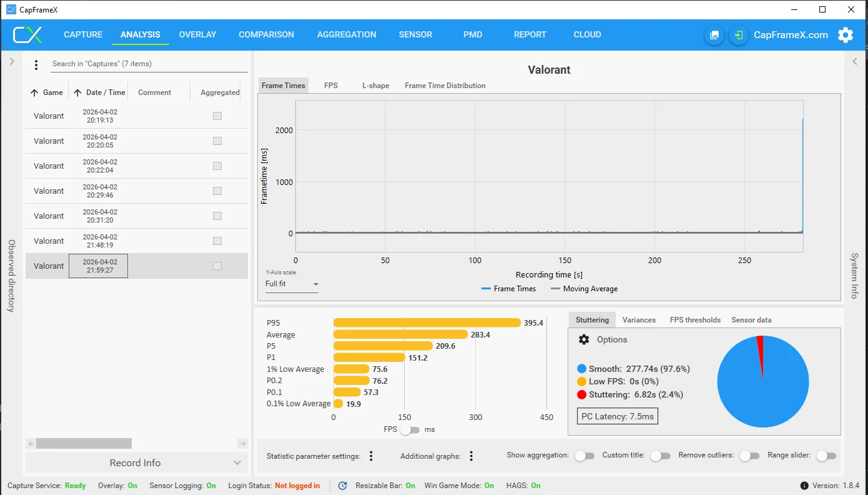This screenshot has width=868, height=495.
Task: Open the Y-Axis scale Full fit dropdown
Action: tap(292, 284)
